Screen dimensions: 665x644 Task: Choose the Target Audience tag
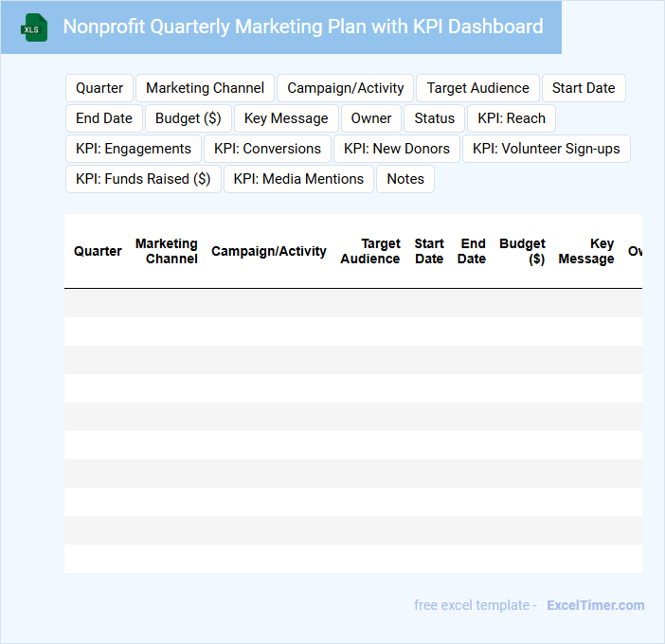[x=477, y=88]
